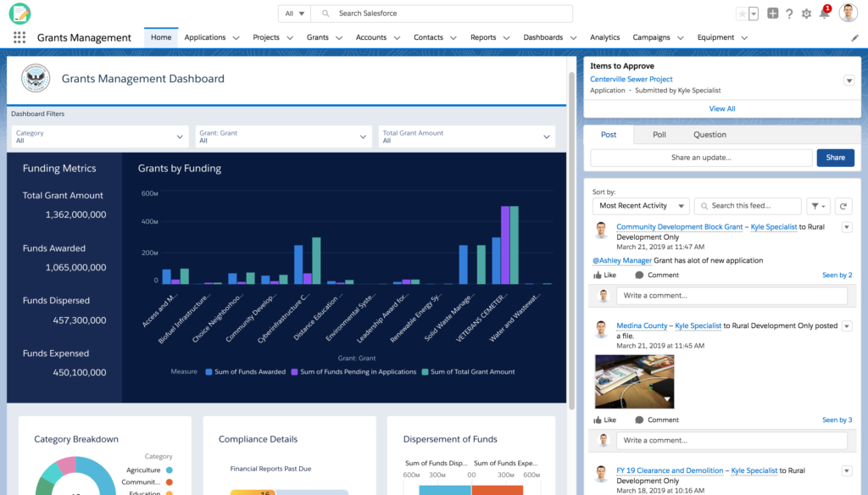This screenshot has width=868, height=495.
Task: Focus the Search this feed field
Action: pyautogui.click(x=748, y=206)
